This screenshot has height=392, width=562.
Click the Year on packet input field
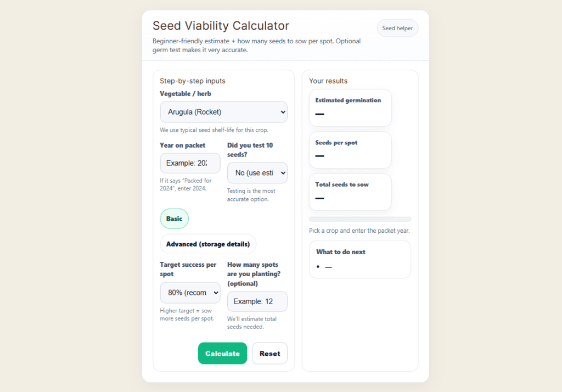190,163
